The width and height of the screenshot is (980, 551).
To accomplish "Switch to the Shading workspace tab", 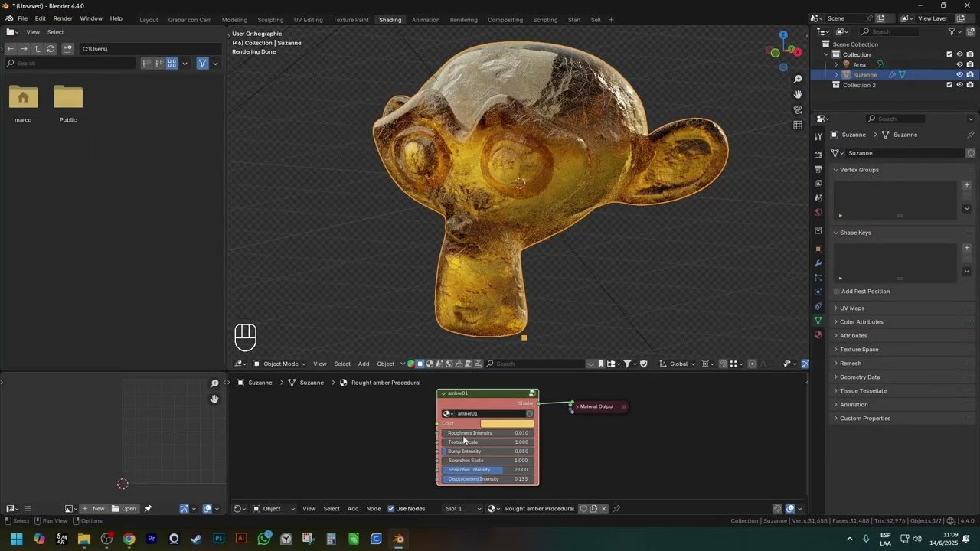I will (390, 19).
